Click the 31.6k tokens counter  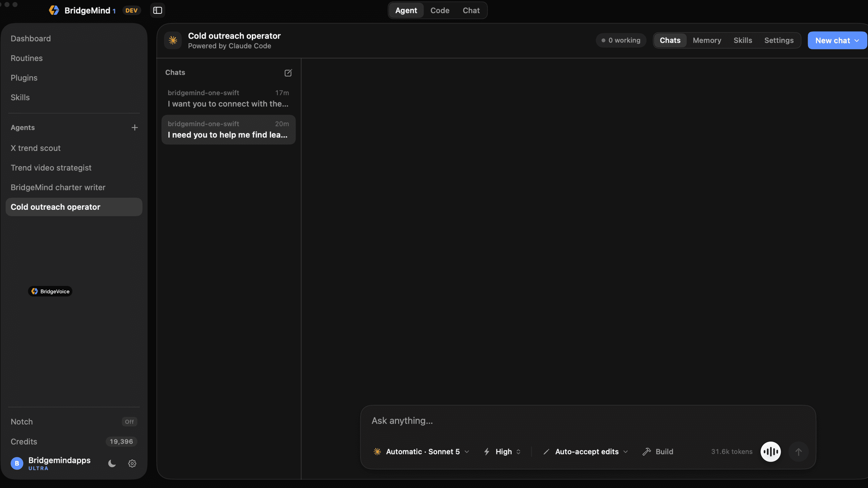731,451
